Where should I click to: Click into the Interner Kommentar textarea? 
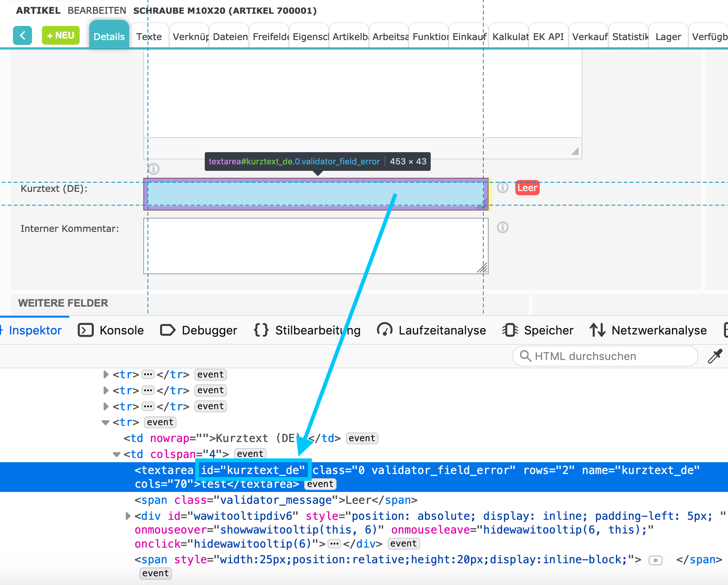(x=316, y=246)
